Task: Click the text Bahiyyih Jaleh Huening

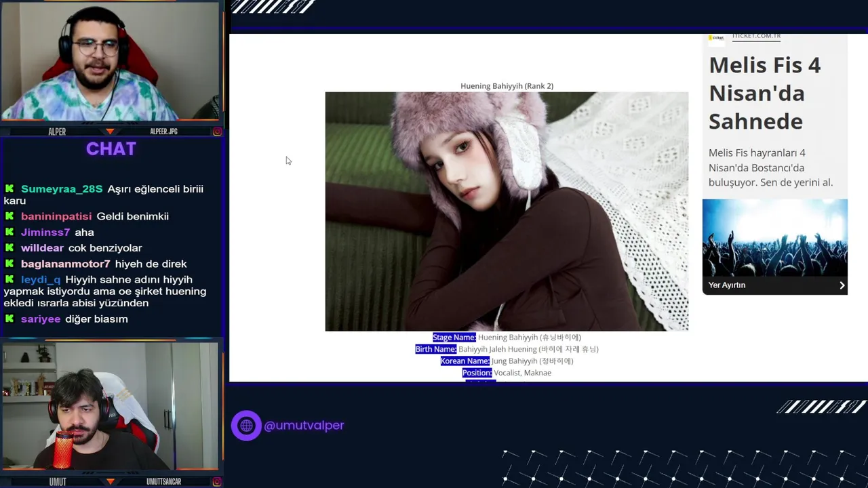Action: [497, 349]
